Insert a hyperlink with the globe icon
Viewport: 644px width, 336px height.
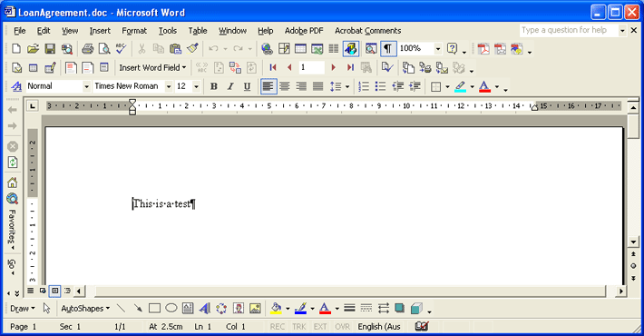(x=267, y=49)
